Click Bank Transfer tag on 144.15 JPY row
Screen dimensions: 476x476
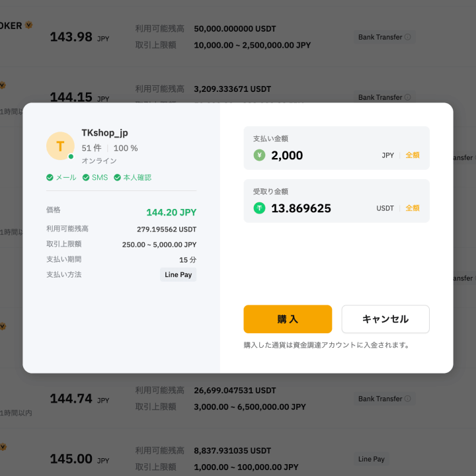380,97
